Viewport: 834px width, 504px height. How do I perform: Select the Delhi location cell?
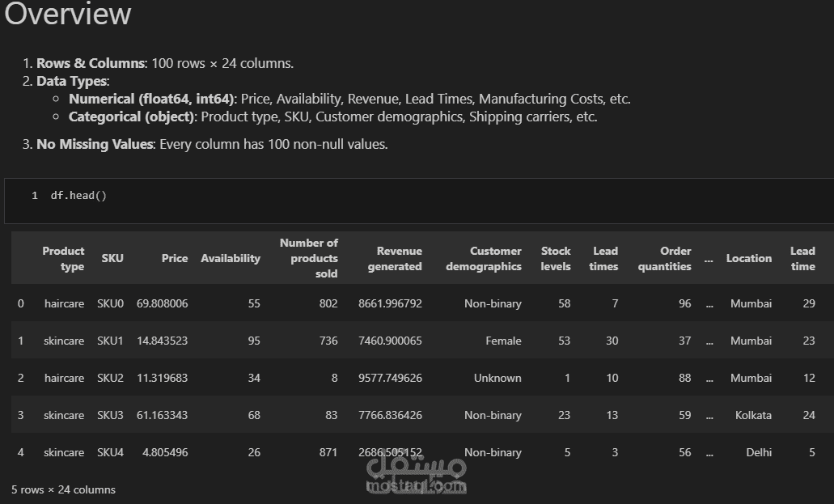tap(759, 452)
